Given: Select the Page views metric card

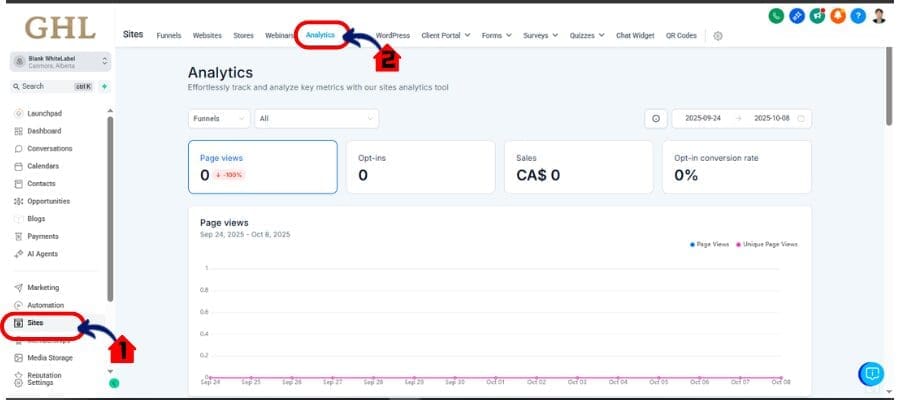Looking at the screenshot, I should [262, 166].
